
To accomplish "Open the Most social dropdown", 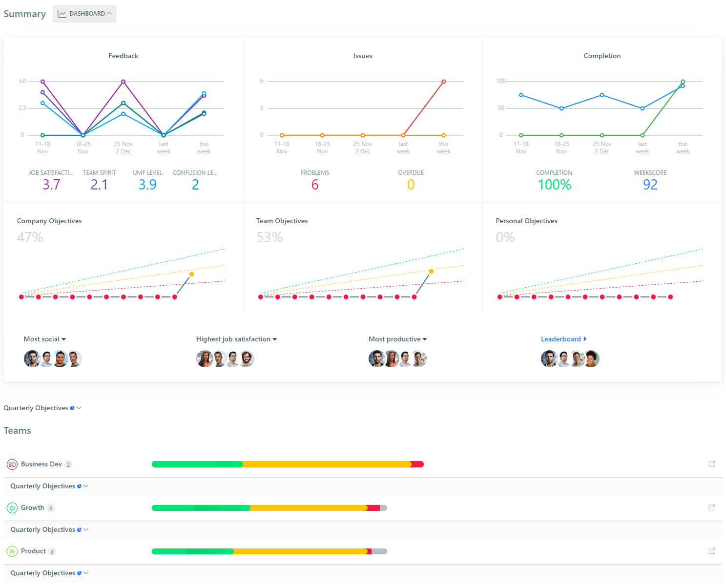I will click(x=44, y=339).
